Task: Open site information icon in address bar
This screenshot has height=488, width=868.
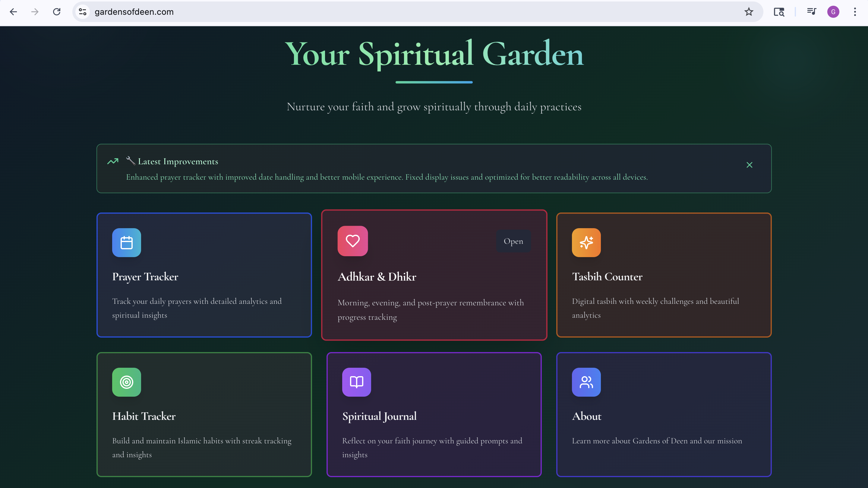Action: click(x=83, y=12)
